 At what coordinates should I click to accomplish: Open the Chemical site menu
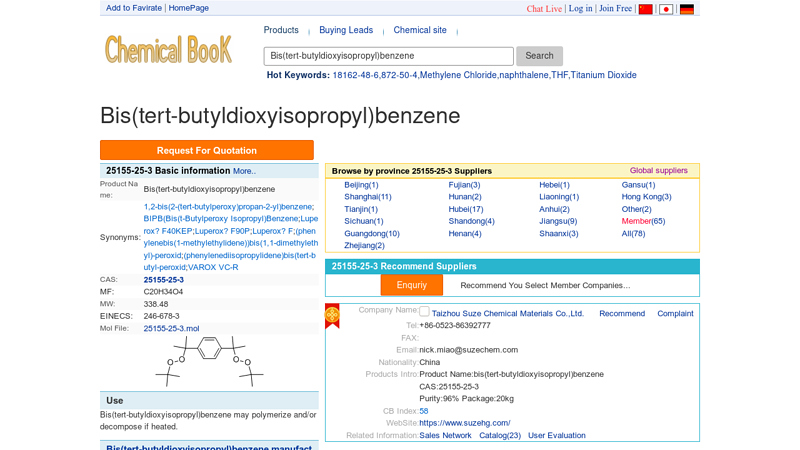pyautogui.click(x=420, y=30)
